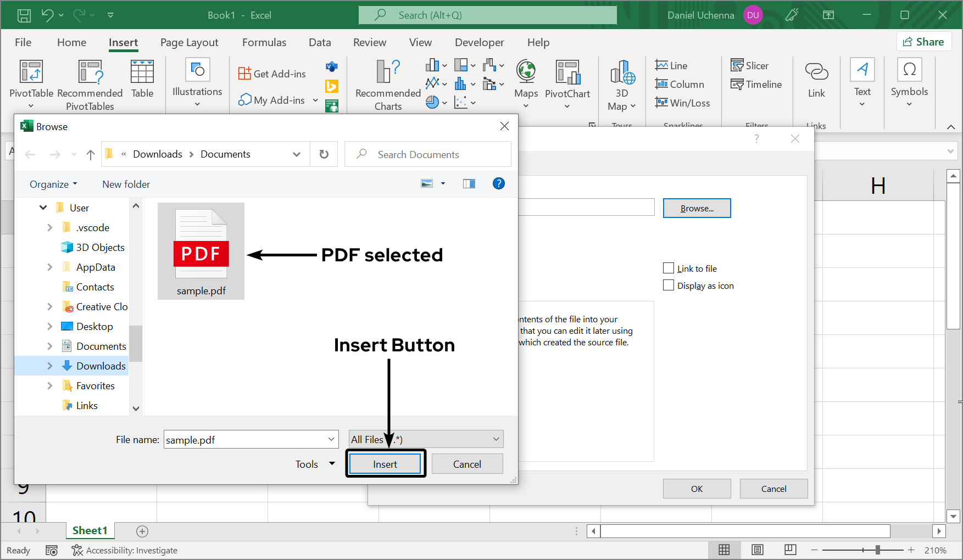Enable the Link to file checkbox
This screenshot has width=963, height=560.
[669, 268]
